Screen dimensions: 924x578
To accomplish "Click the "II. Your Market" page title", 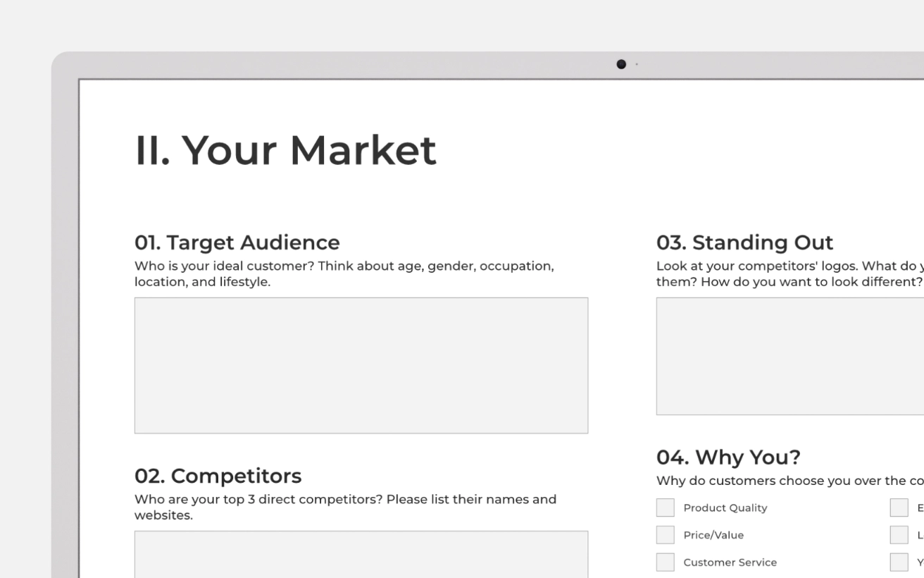I will [x=285, y=150].
